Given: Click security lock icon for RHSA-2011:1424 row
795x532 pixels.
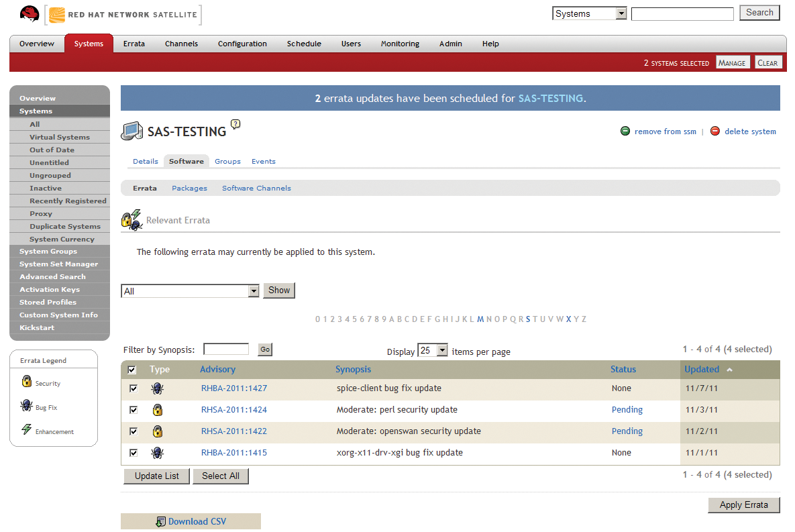Looking at the screenshot, I should coord(158,410).
